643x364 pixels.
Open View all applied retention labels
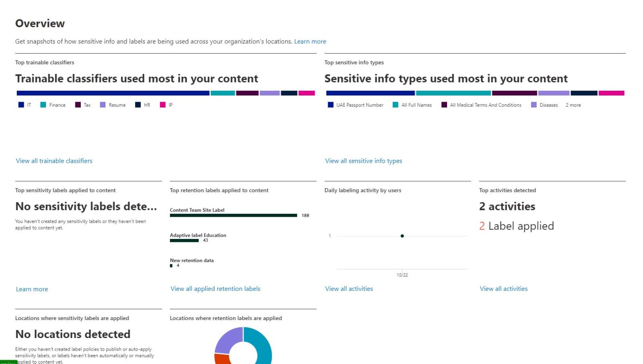215,289
